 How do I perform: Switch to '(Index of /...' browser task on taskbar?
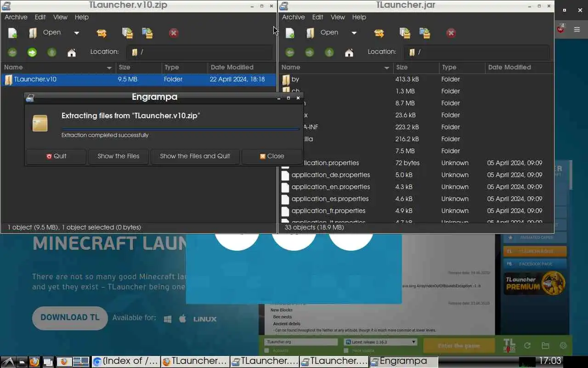[126, 362]
